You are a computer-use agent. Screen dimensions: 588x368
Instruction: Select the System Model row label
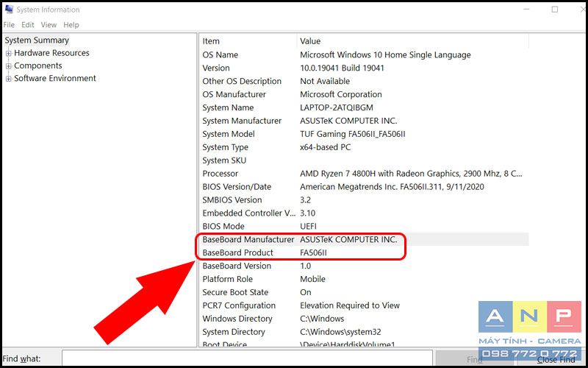pos(229,134)
